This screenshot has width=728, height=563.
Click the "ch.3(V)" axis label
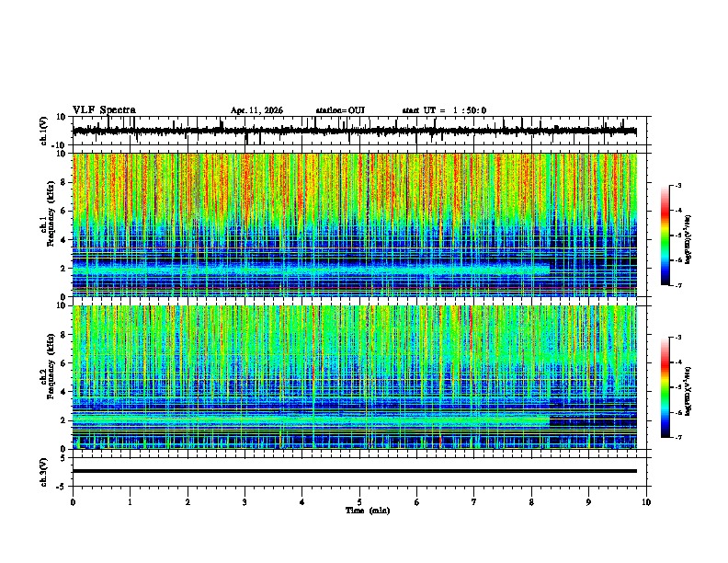click(44, 472)
